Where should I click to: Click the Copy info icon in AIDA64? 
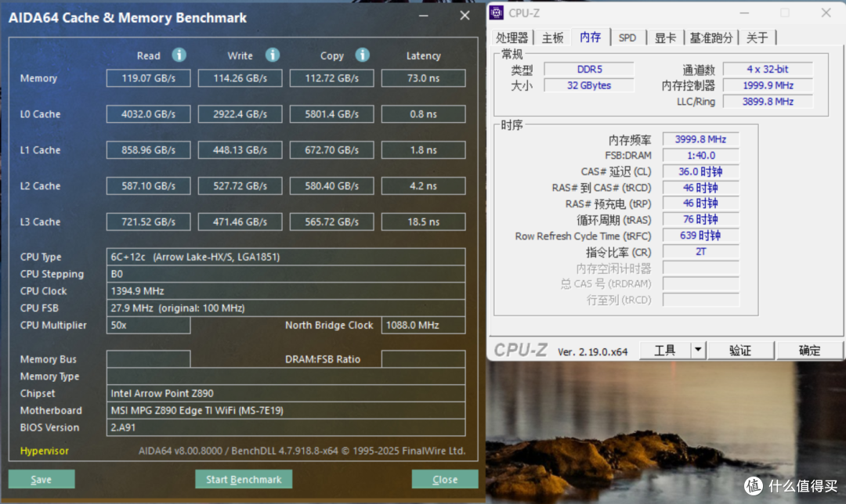[x=363, y=55]
